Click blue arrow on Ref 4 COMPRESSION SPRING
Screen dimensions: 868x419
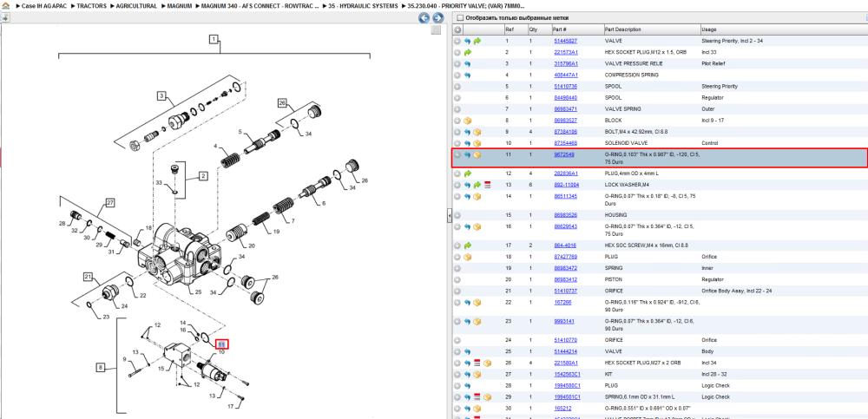coord(467,75)
